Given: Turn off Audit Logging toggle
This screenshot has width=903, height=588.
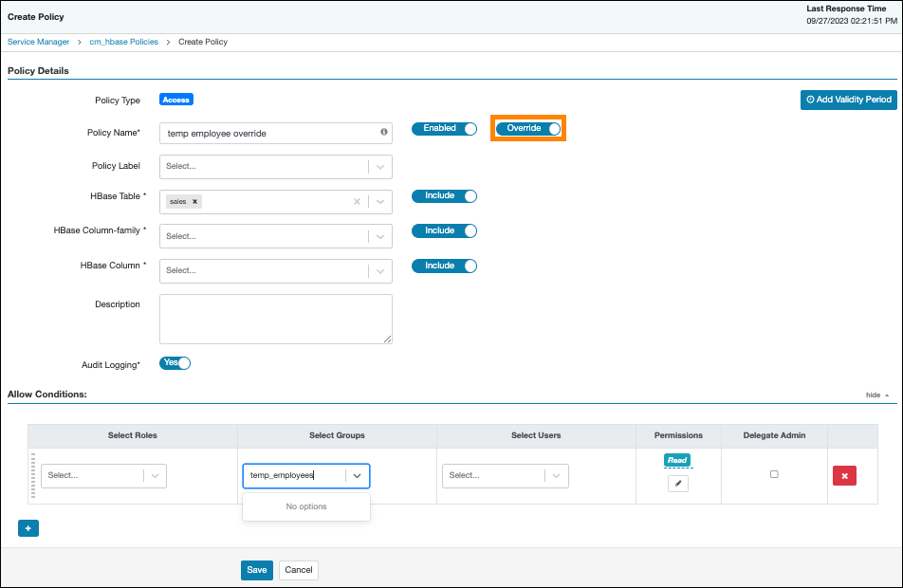Looking at the screenshot, I should pyautogui.click(x=175, y=362).
